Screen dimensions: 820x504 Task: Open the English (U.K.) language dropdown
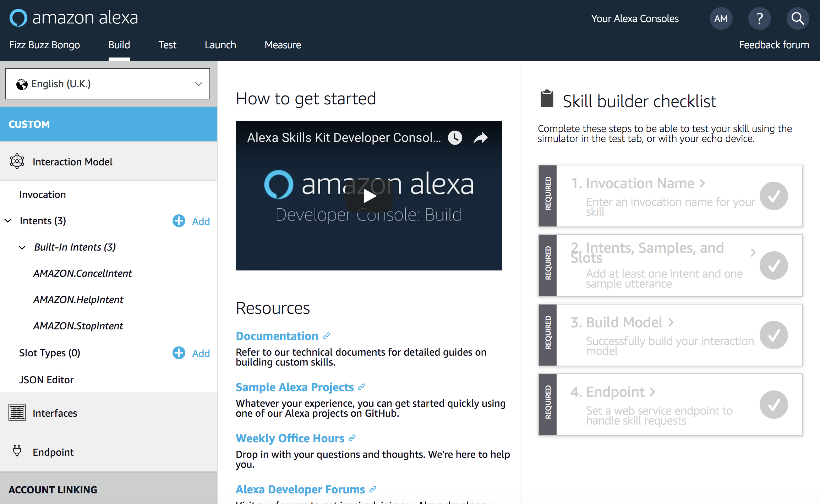pyautogui.click(x=108, y=84)
